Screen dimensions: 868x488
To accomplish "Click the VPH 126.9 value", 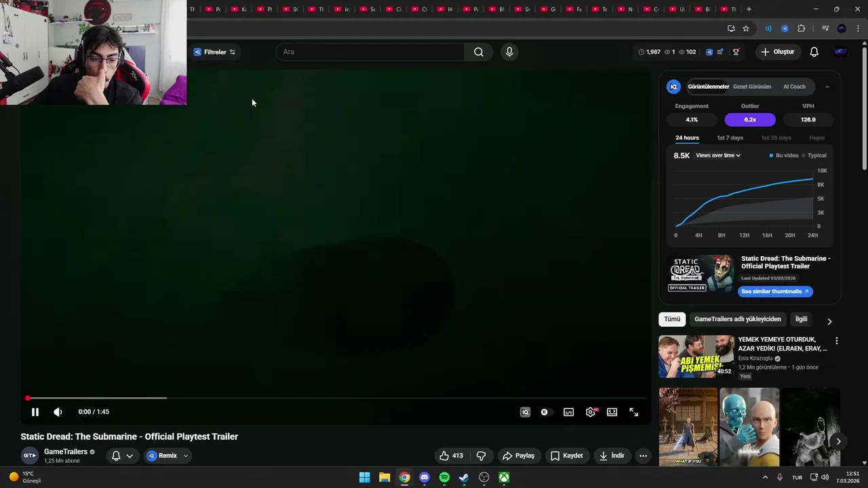I will (x=808, y=119).
